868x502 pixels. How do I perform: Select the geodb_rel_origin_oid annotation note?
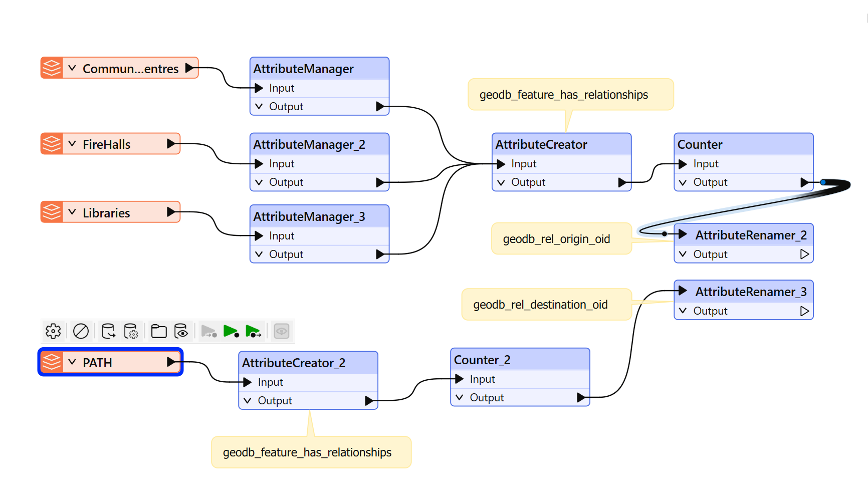click(x=561, y=238)
